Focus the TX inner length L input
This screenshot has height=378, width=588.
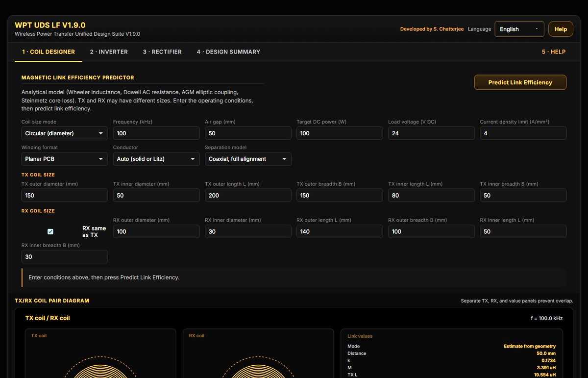(x=431, y=195)
